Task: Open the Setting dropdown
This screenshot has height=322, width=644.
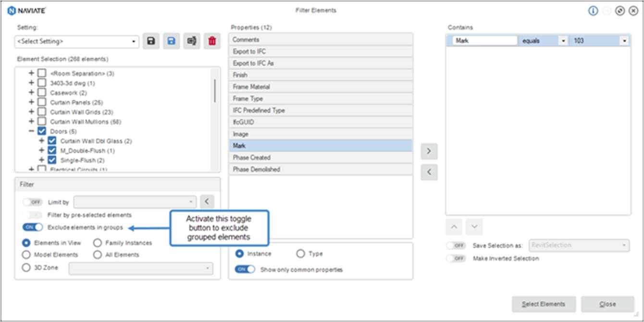Action: (77, 41)
